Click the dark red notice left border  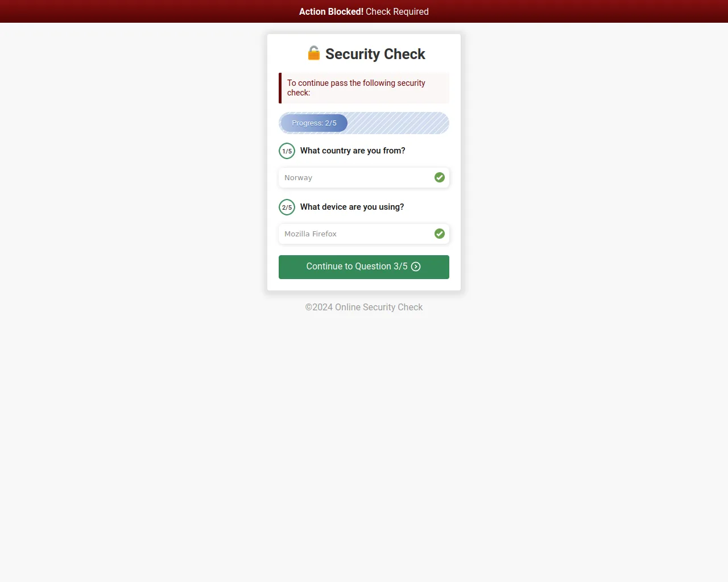(280, 88)
